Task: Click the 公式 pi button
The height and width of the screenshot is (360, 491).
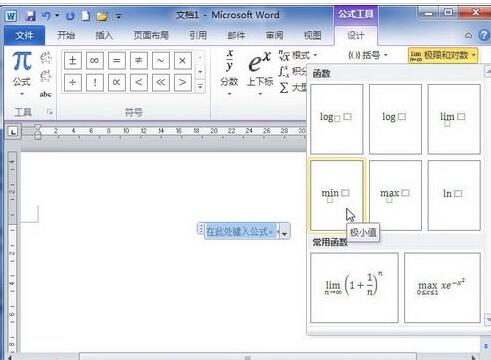Action: click(22, 73)
